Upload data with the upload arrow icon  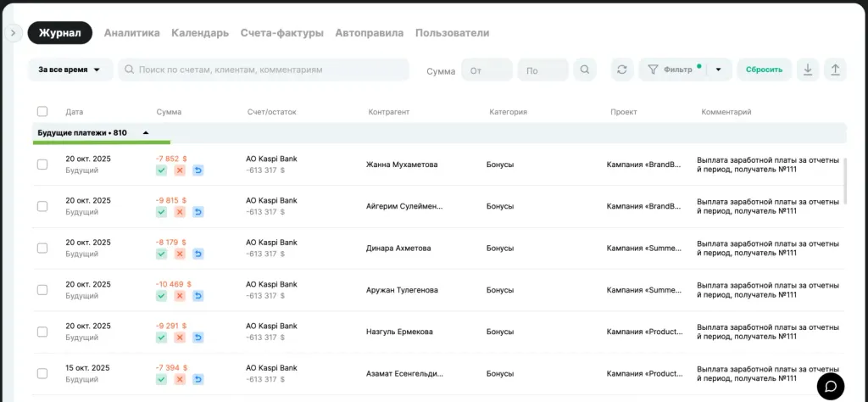click(x=835, y=70)
